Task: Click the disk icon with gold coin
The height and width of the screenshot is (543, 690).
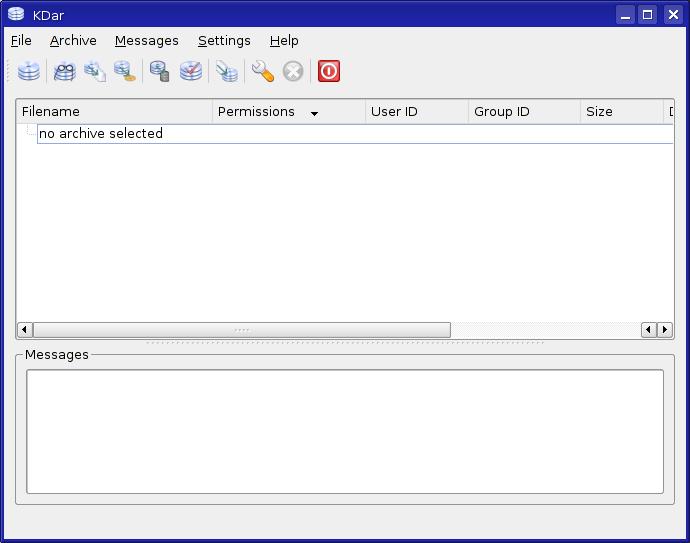Action: (x=125, y=71)
